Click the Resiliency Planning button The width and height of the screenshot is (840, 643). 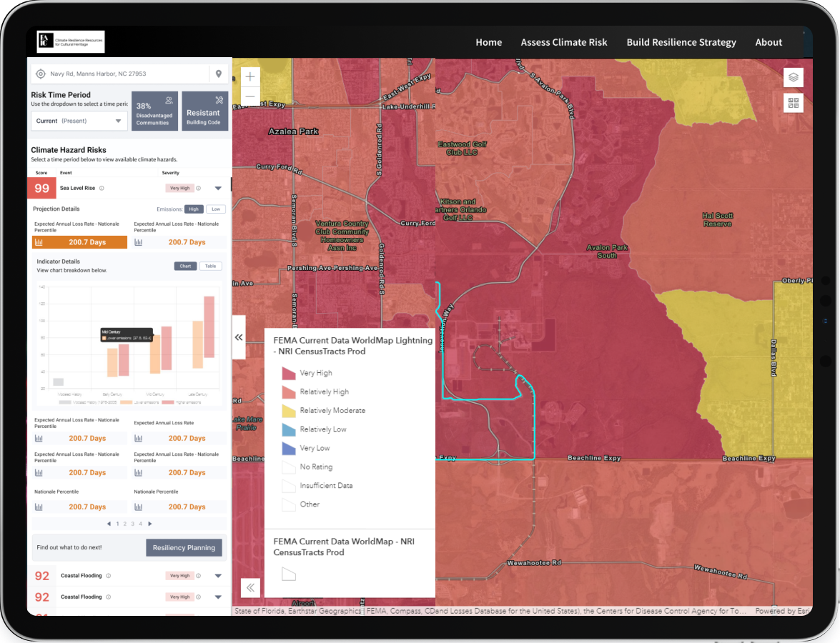click(184, 548)
